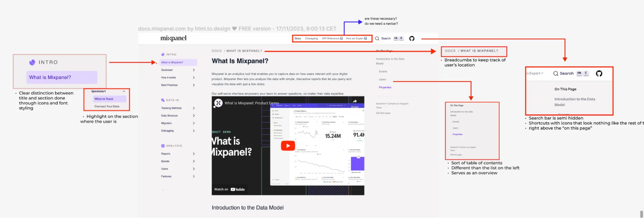Click the DATA IN section icon in sidebar
The width and height of the screenshot is (644, 218).
163,100
